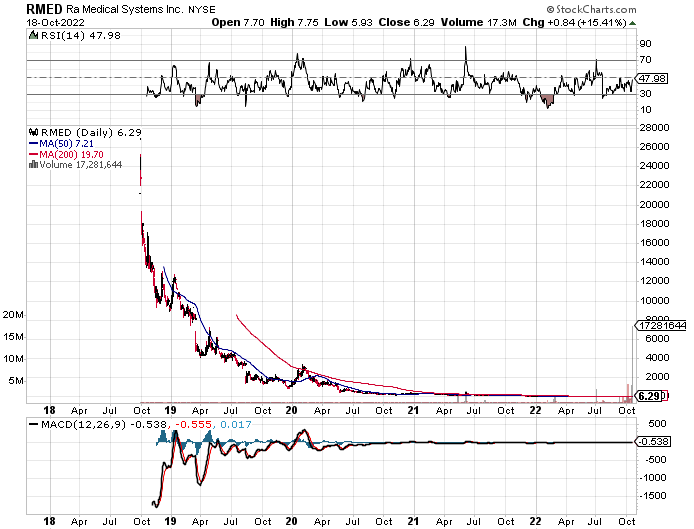Click the 14000 price axis label
The width and height of the screenshot is (694, 529).
(655, 261)
